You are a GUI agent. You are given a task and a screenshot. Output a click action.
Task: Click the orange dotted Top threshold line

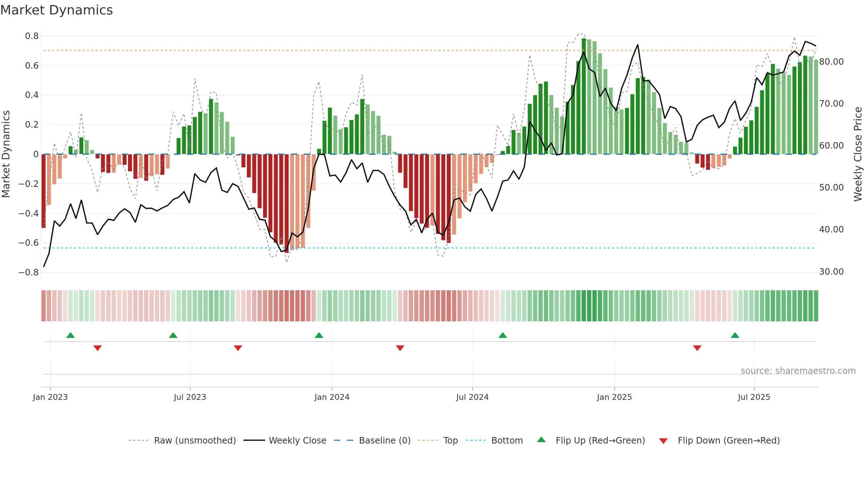[x=430, y=50]
